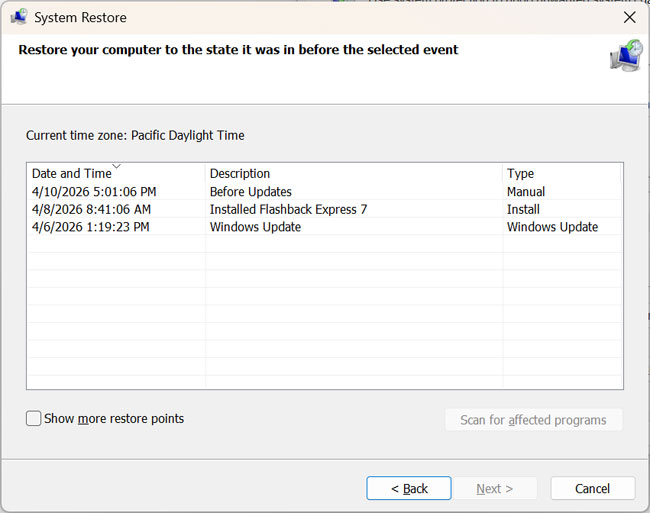The width and height of the screenshot is (650, 513).
Task: Select the 4/8/2026 8:41:06 AM restore point
Action: 325,209
